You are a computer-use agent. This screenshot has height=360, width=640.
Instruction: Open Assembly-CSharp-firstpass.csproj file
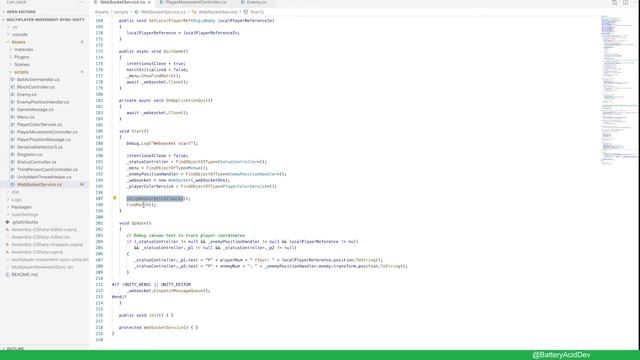47,244
